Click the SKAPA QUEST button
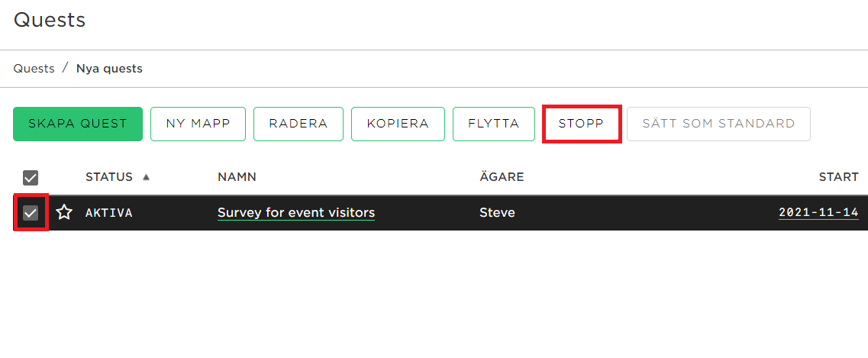Viewport: 868px width, 358px height. [78, 124]
